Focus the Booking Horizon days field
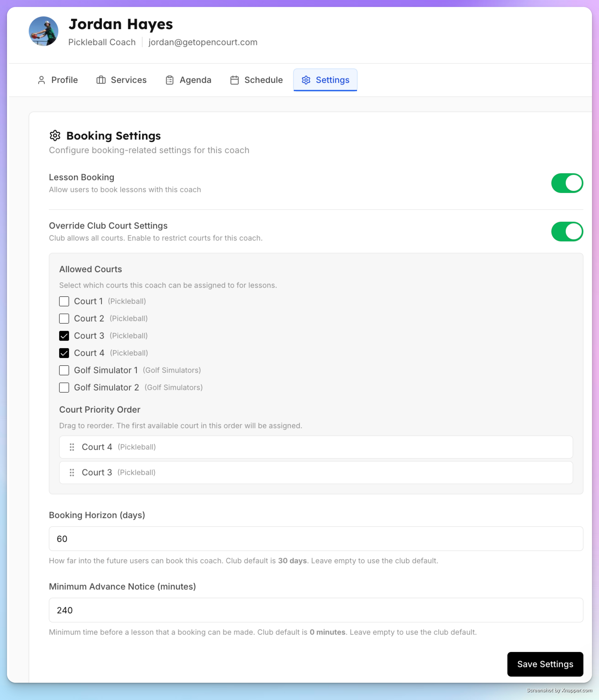The image size is (599, 700). coord(316,538)
